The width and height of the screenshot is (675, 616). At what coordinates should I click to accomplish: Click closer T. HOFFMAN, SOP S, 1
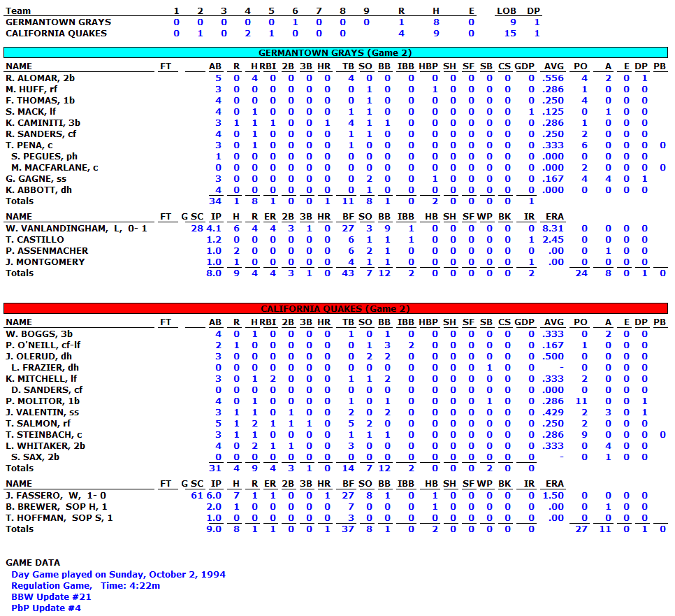pyautogui.click(x=59, y=518)
